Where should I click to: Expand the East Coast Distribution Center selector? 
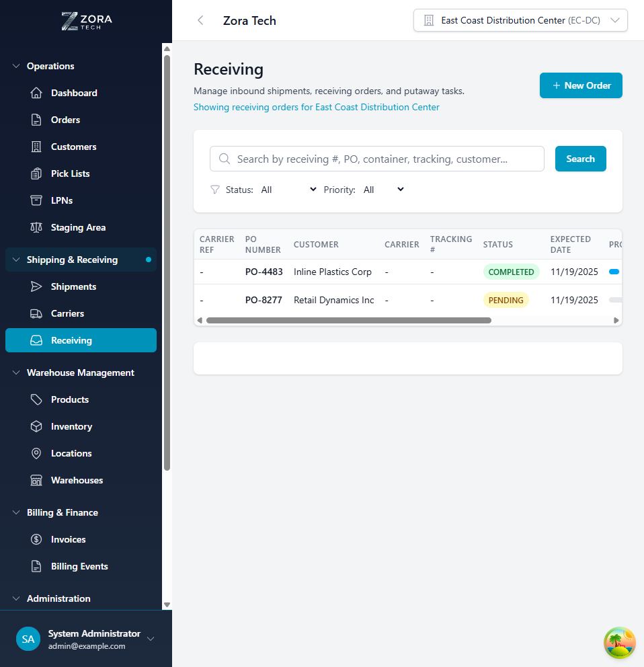point(614,20)
